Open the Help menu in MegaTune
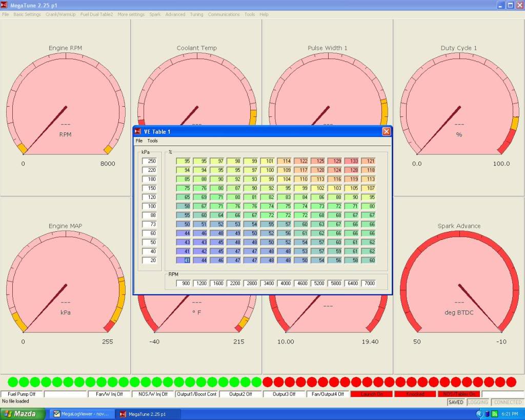Viewport: 525px width, 420px height. point(264,14)
